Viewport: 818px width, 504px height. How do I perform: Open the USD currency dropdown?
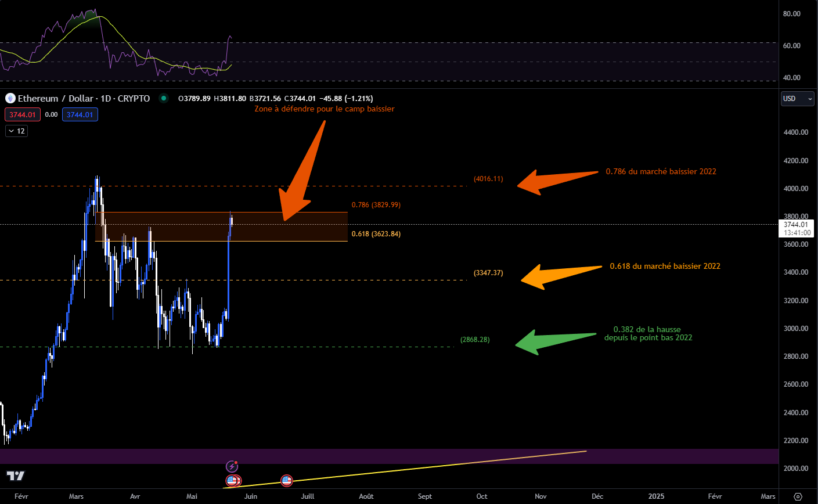click(797, 99)
